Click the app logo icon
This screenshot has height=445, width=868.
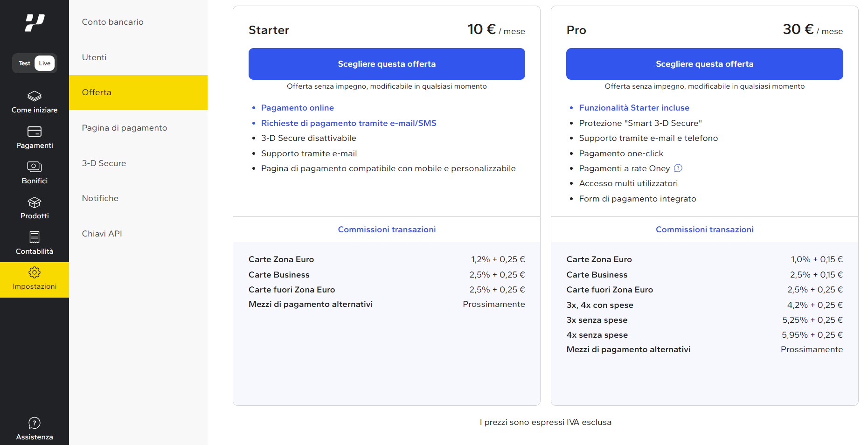tap(35, 23)
